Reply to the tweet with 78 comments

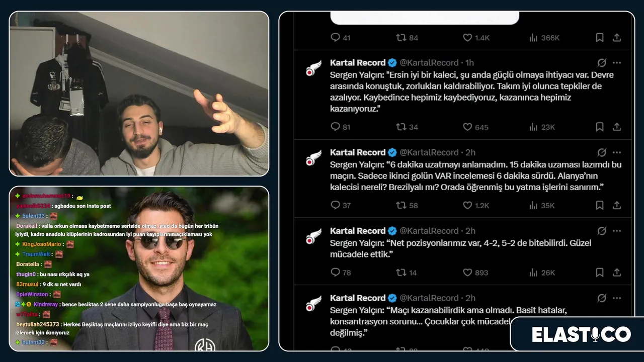tap(341, 272)
